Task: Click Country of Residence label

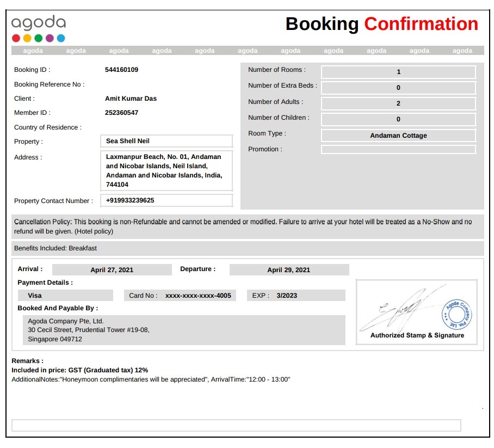Action: (x=47, y=127)
